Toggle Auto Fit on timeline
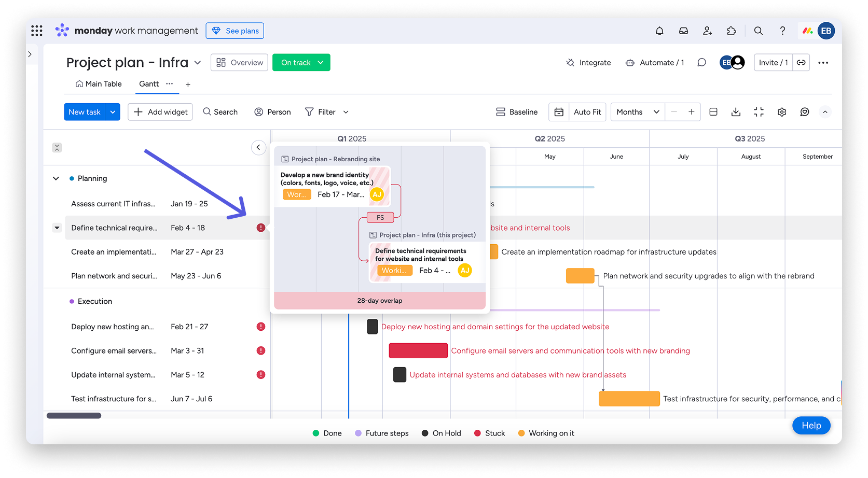The width and height of the screenshot is (868, 478). click(587, 112)
